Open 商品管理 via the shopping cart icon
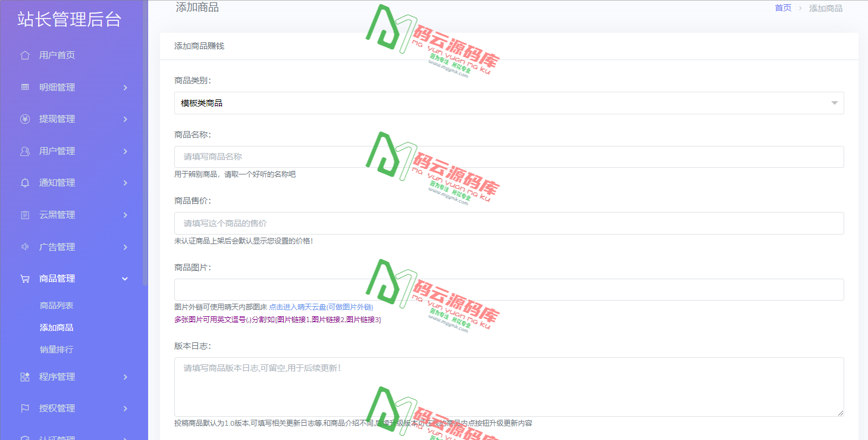Screen dimensions: 868x440 (x=24, y=278)
